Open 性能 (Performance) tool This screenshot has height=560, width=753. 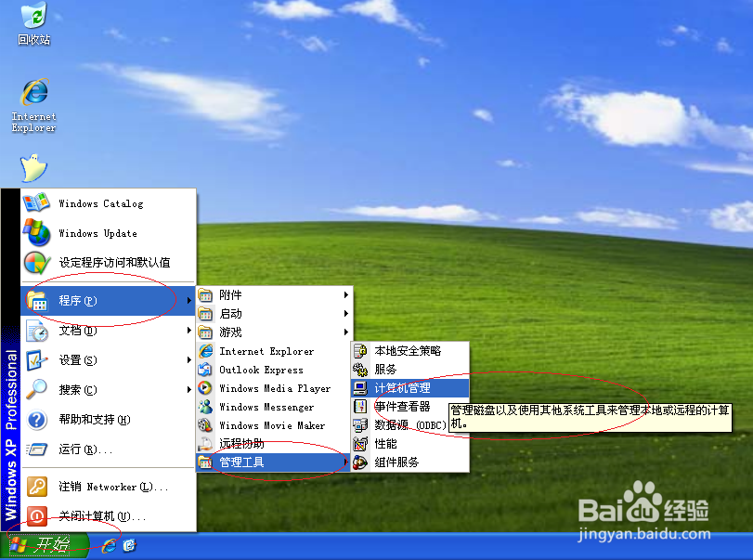(x=389, y=443)
